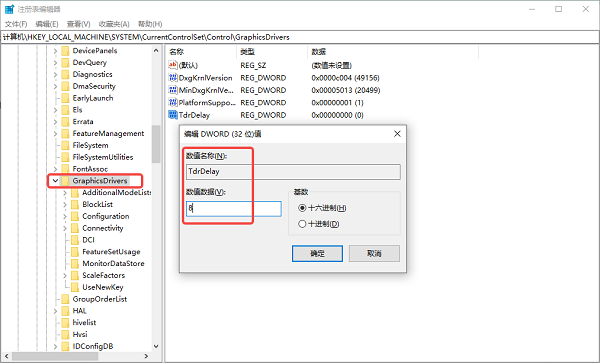Viewport: 600px width, 363px height.
Task: Collapse the GraphicsDrivers tree node
Action: pyautogui.click(x=55, y=181)
